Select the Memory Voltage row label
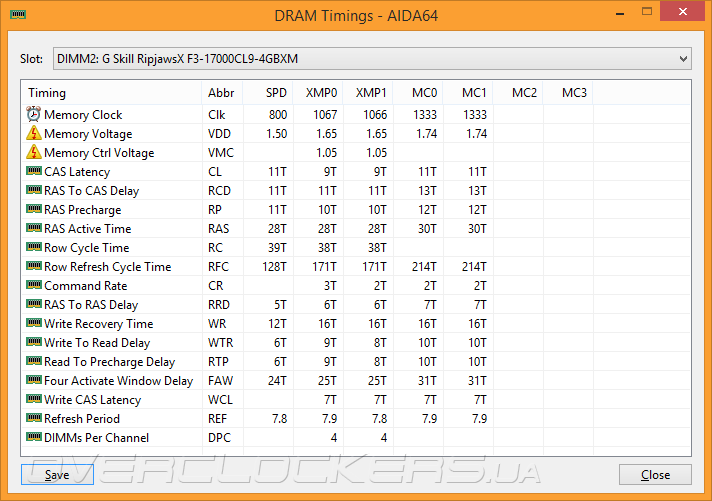The height and width of the screenshot is (501, 712). click(x=88, y=134)
